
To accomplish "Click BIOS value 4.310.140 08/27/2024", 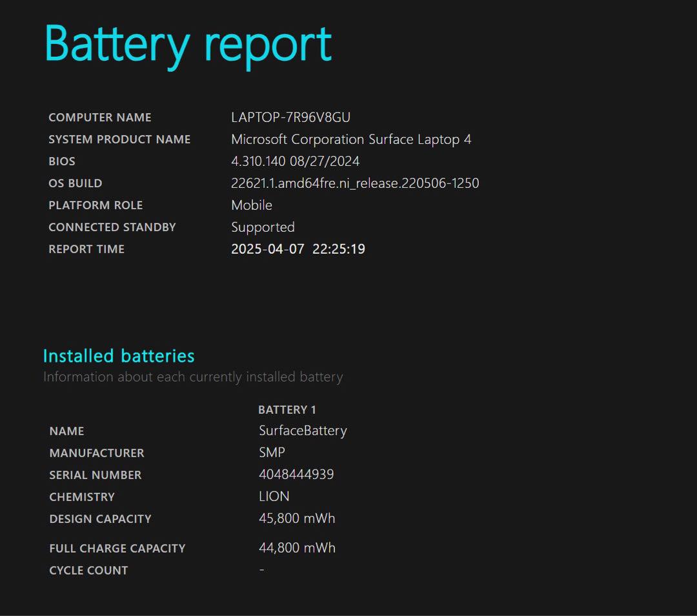I will click(x=295, y=161).
